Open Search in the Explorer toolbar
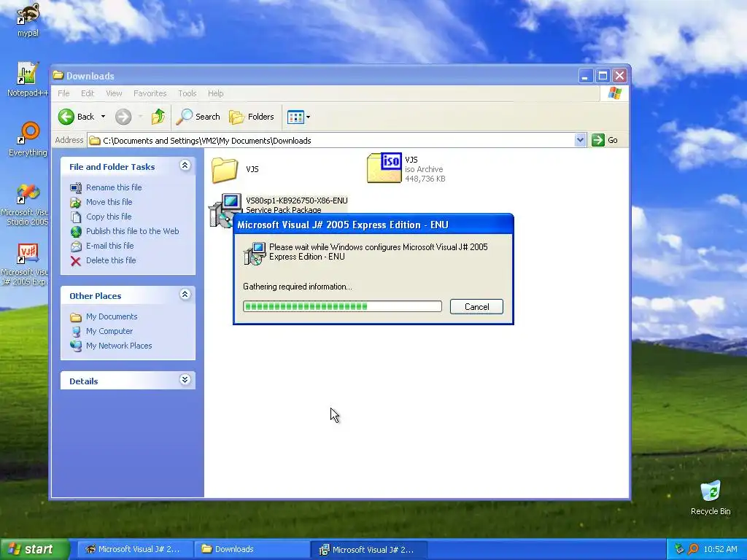This screenshot has height=560, width=747. (198, 117)
